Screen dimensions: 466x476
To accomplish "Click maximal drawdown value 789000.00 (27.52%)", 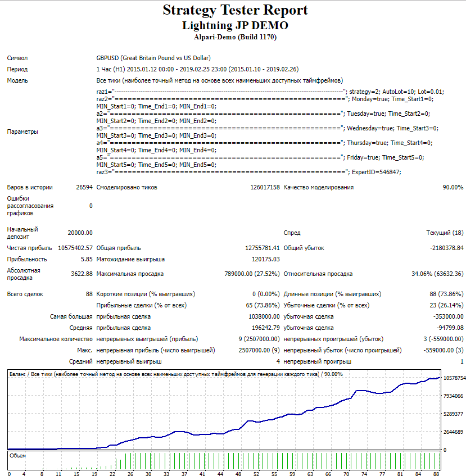I will click(x=252, y=274).
